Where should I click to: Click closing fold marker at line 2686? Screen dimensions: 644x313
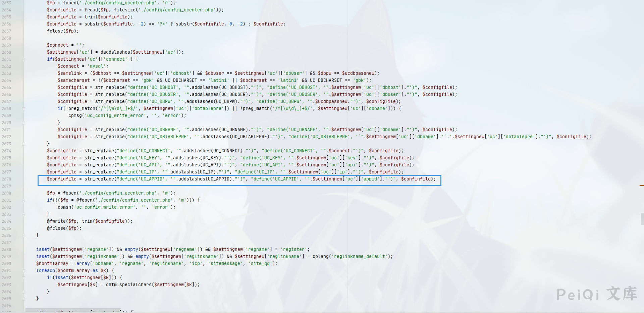[x=23, y=236]
